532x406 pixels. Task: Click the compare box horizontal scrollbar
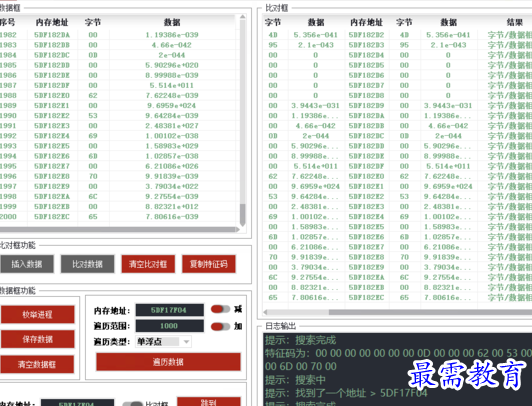(x=430, y=312)
